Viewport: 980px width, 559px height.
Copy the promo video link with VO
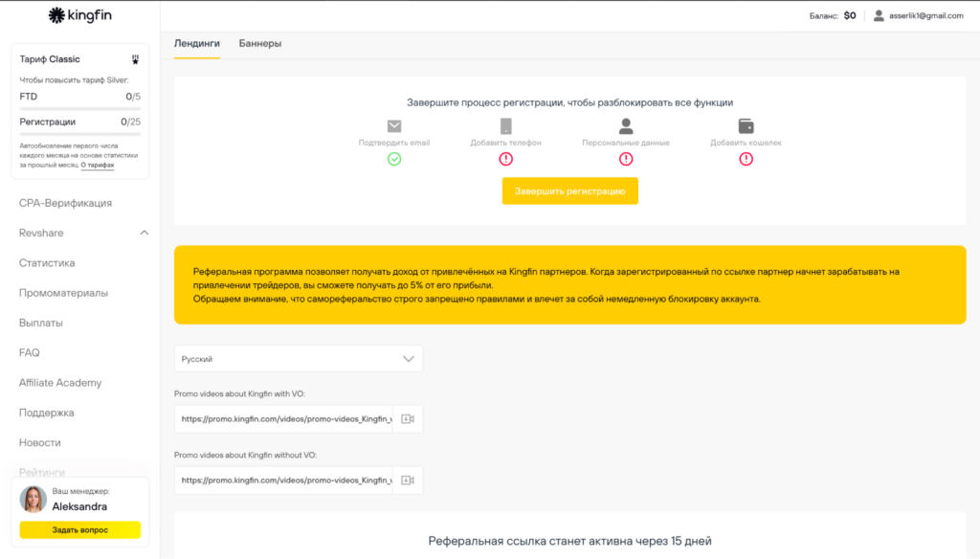[x=408, y=419]
